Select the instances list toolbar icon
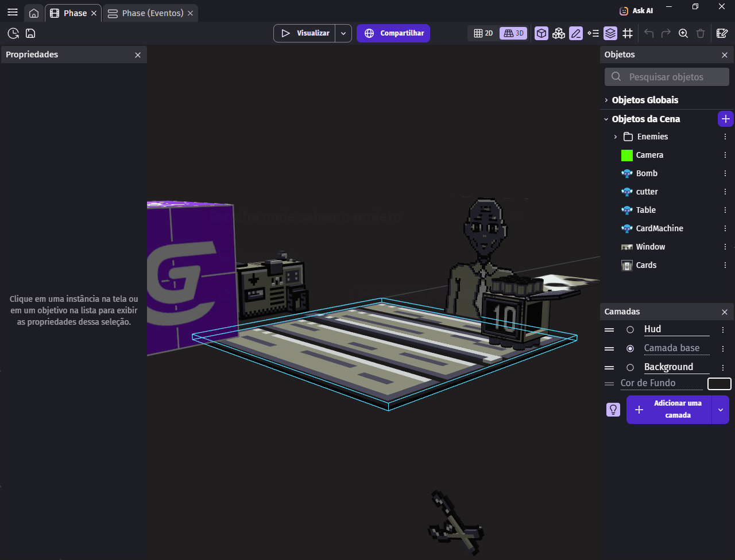The width and height of the screenshot is (735, 560). tap(558, 33)
